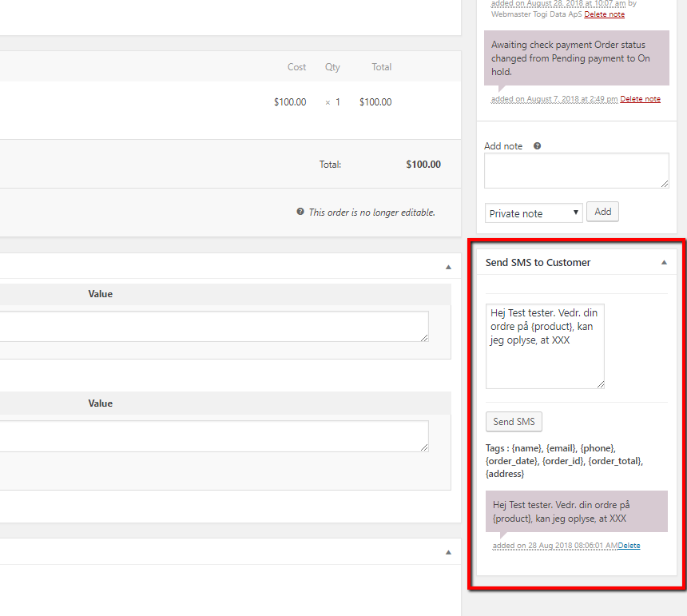Click the 'added on August 28, 2018' timestamp
This screenshot has width=687, height=616.
coord(558,3)
